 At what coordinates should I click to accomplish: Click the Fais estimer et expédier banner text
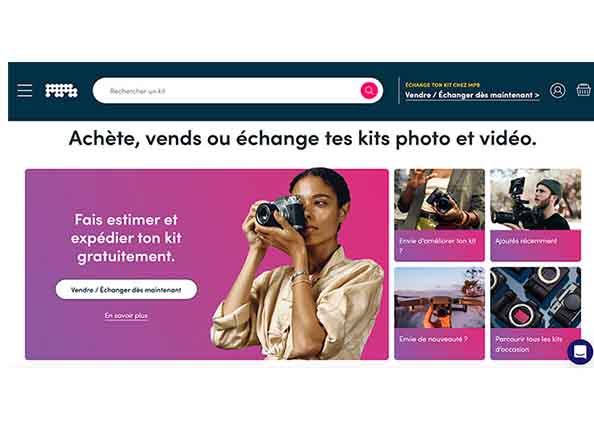tap(126, 238)
